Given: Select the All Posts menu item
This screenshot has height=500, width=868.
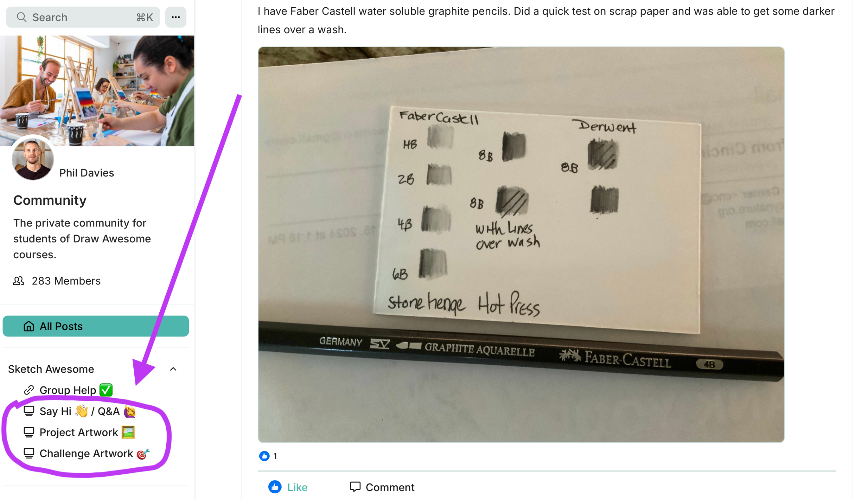Looking at the screenshot, I should (96, 326).
